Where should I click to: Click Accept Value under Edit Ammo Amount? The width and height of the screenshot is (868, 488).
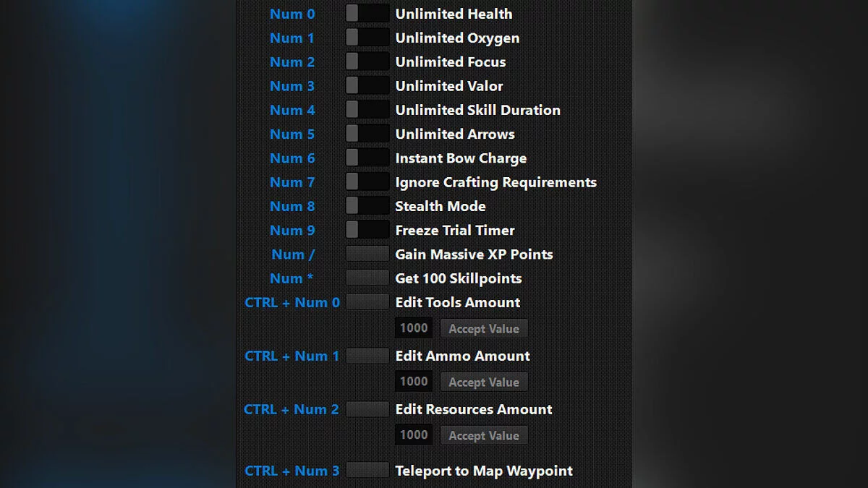[484, 382]
